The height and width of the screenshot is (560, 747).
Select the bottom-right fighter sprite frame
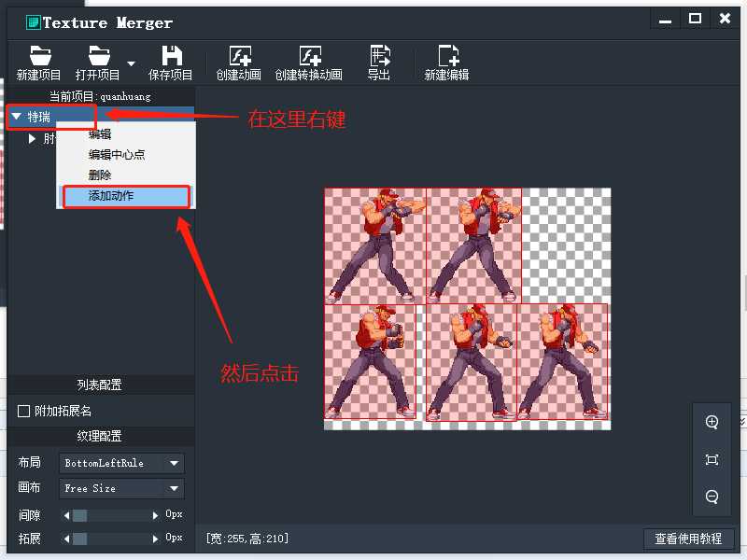tap(562, 361)
